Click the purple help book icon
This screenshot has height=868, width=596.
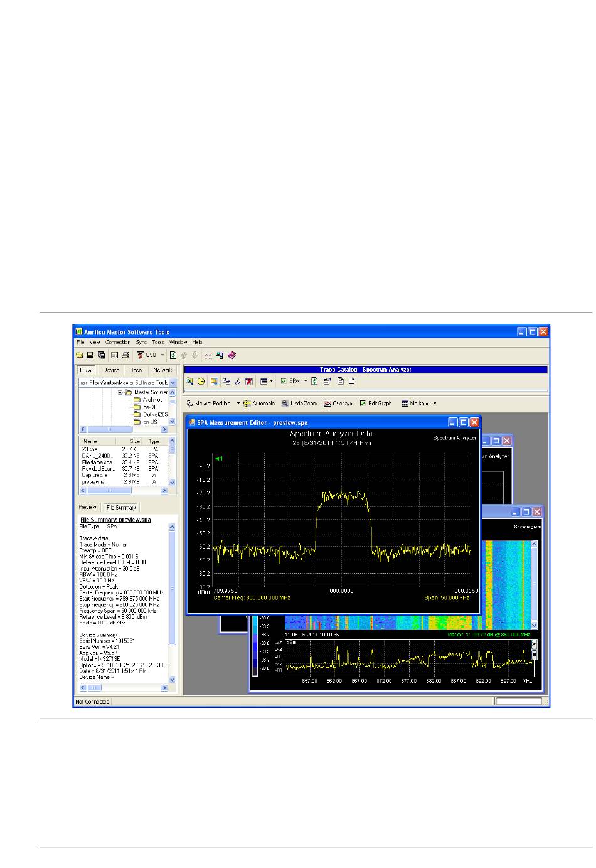coord(232,355)
